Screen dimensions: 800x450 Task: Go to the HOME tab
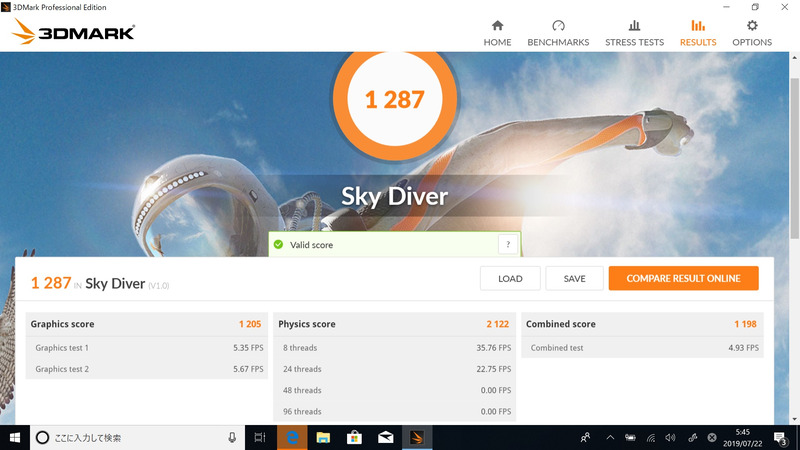click(497, 33)
